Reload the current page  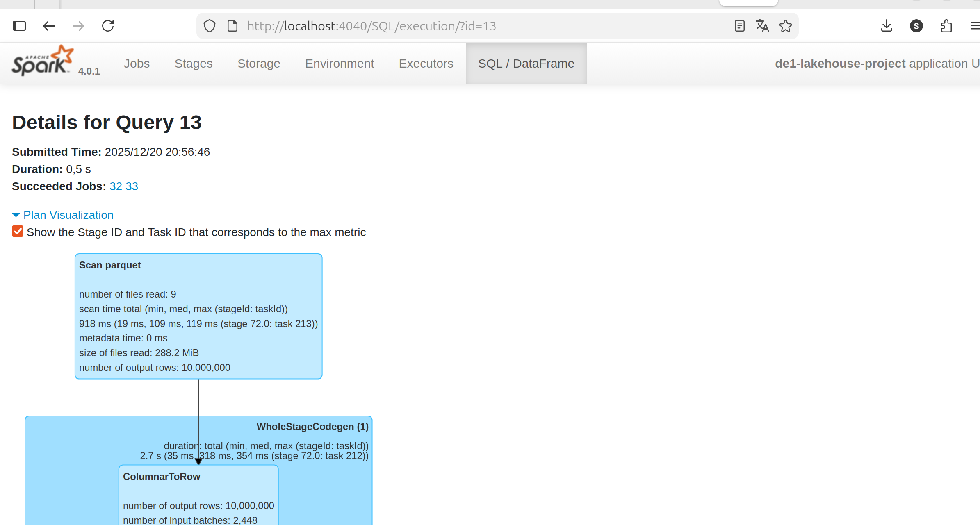(x=108, y=26)
